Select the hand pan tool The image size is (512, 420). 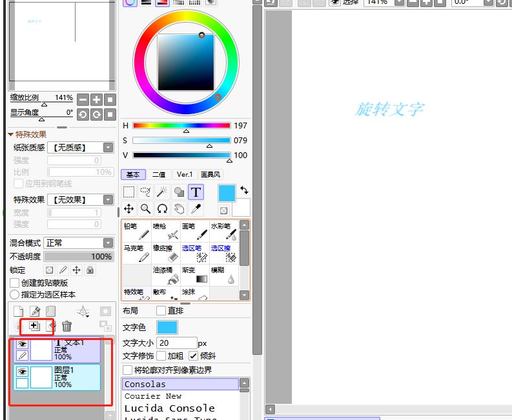(x=179, y=209)
